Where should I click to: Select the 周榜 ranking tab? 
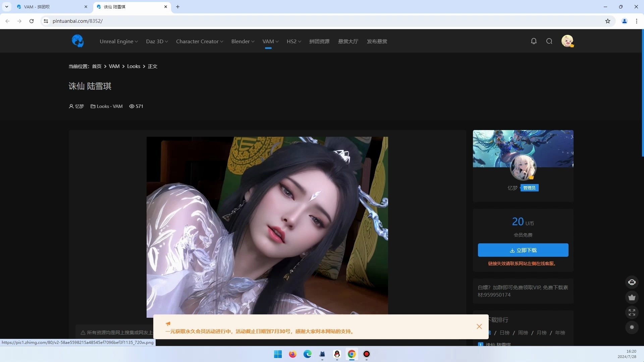523,333
